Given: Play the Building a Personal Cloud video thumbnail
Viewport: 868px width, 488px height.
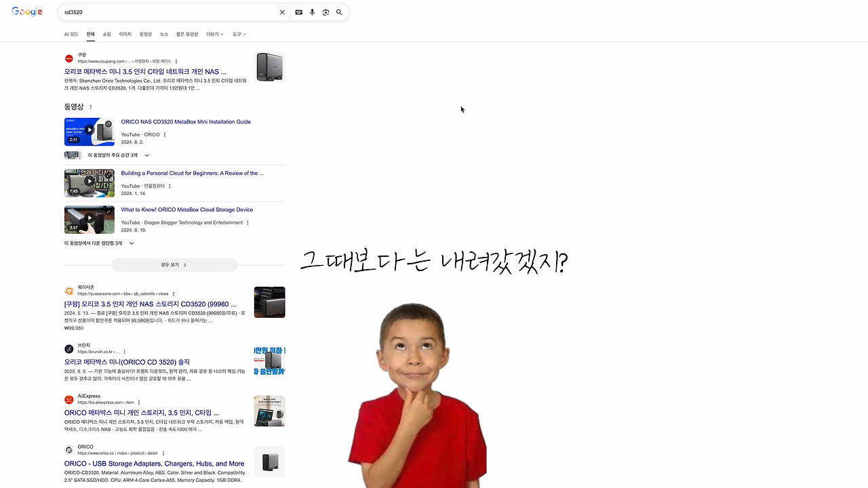Looking at the screenshot, I should point(89,183).
